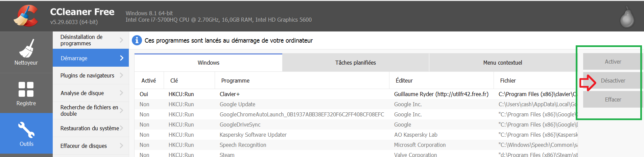This screenshot has height=157, width=644.
Task: Click the CCleaner logo in header
Action: tap(26, 16)
